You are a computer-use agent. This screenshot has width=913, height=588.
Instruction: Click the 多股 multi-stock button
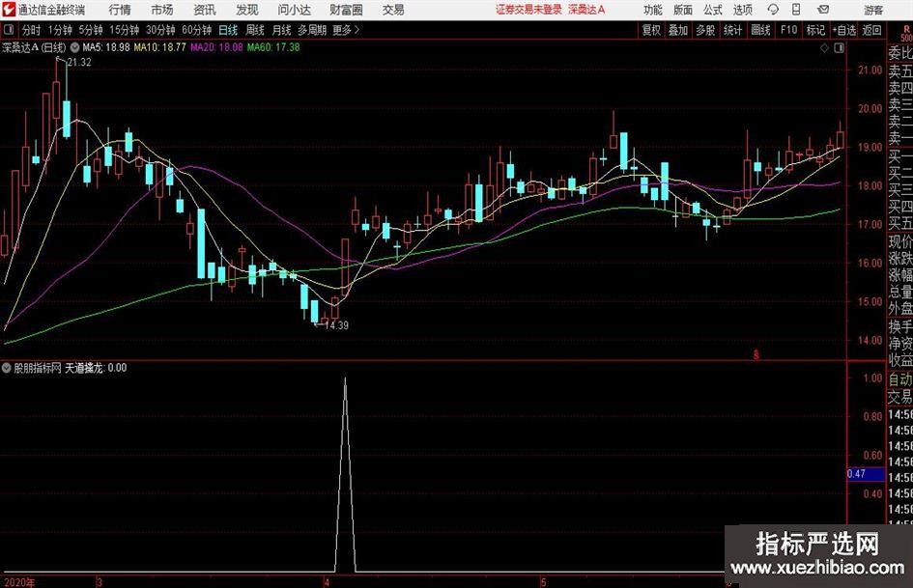[705, 30]
